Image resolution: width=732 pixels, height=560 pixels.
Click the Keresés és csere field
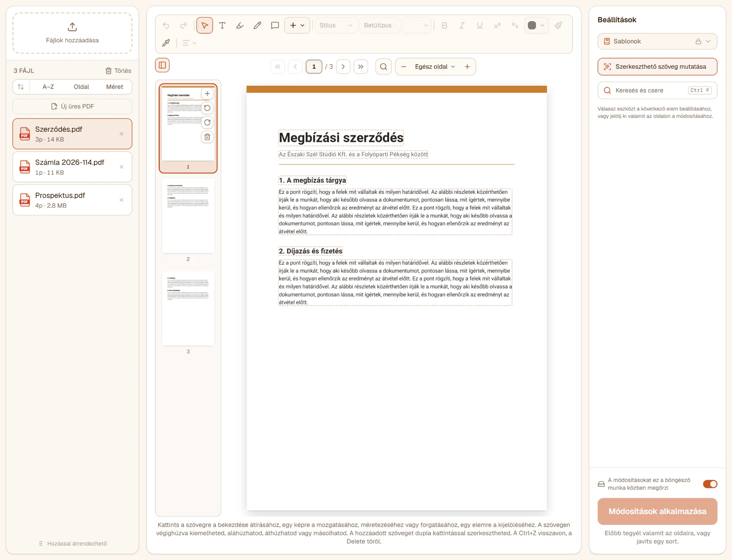pyautogui.click(x=657, y=90)
